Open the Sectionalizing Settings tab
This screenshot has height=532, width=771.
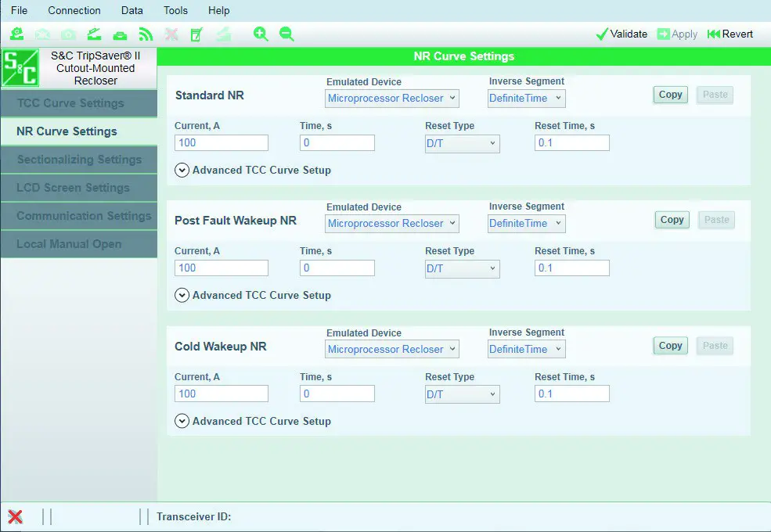[79, 160]
